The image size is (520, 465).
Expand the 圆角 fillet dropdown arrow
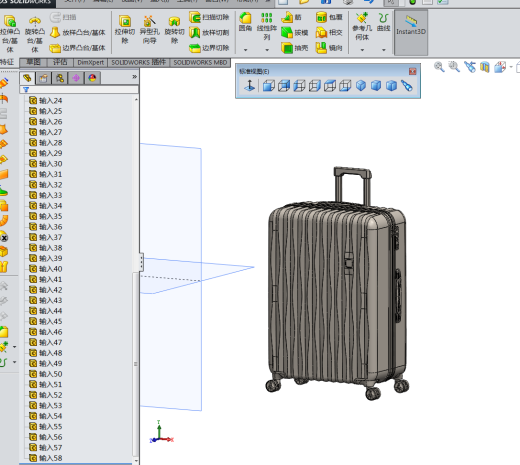pos(245,50)
